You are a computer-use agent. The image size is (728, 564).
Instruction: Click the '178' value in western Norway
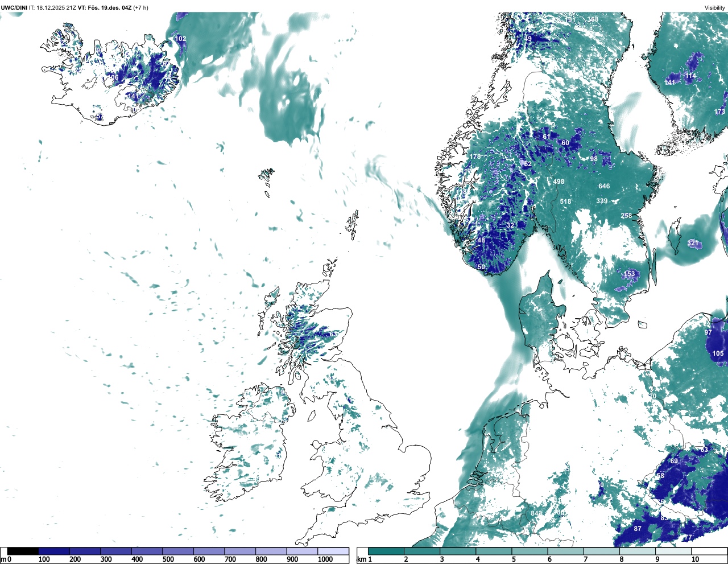475,157
